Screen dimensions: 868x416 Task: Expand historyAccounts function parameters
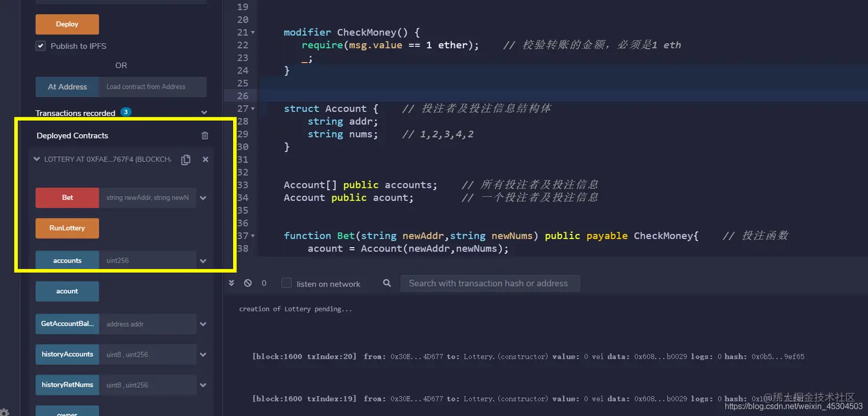click(x=203, y=355)
